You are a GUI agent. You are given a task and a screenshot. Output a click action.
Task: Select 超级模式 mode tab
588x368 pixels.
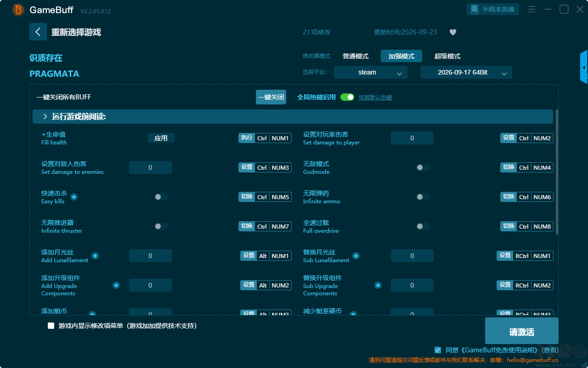point(447,56)
